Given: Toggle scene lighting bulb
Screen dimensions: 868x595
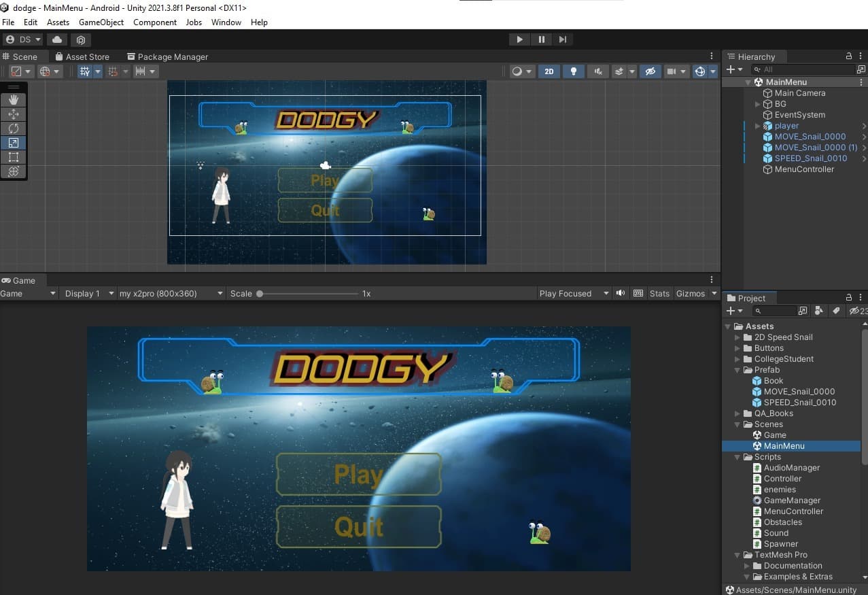Looking at the screenshot, I should click(574, 71).
